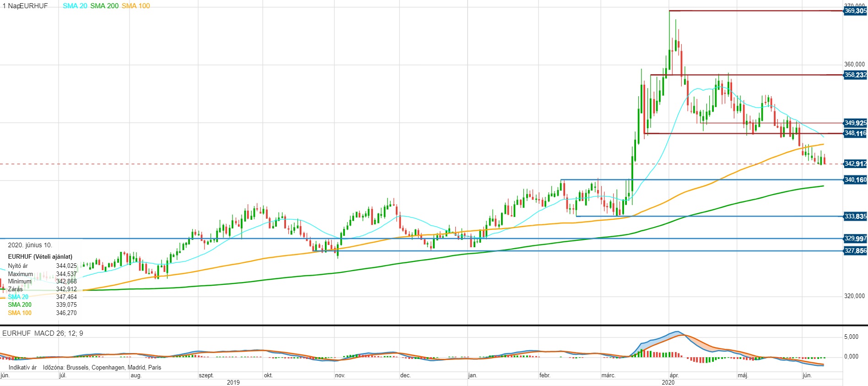This screenshot has width=868, height=386.
Task: Select the 340,160 support price tag
Action: pos(855,179)
